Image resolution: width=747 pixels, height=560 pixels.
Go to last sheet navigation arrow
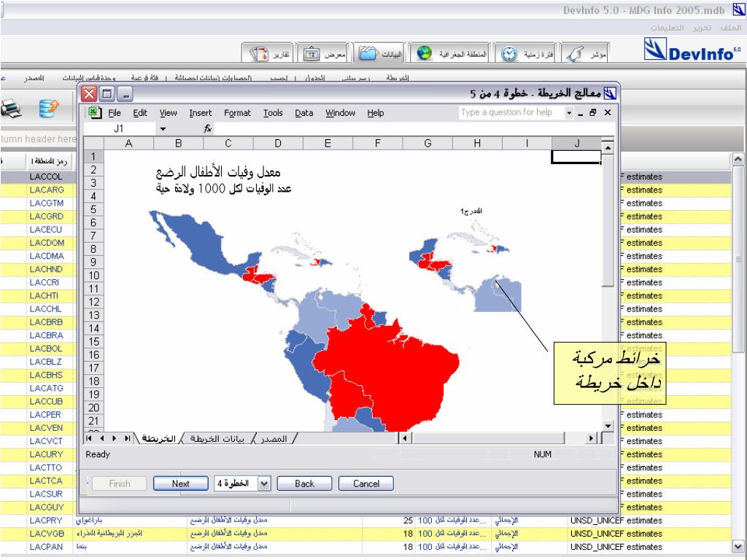pos(127,438)
